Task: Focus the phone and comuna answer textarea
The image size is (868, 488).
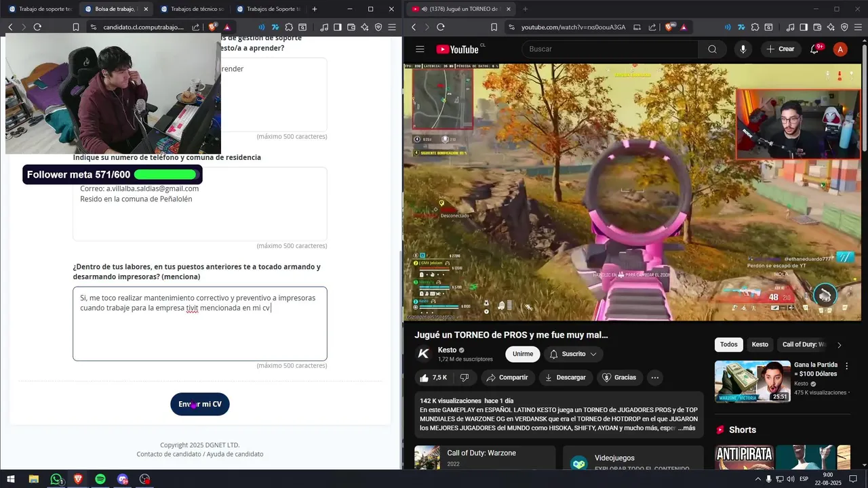Action: click(x=200, y=204)
